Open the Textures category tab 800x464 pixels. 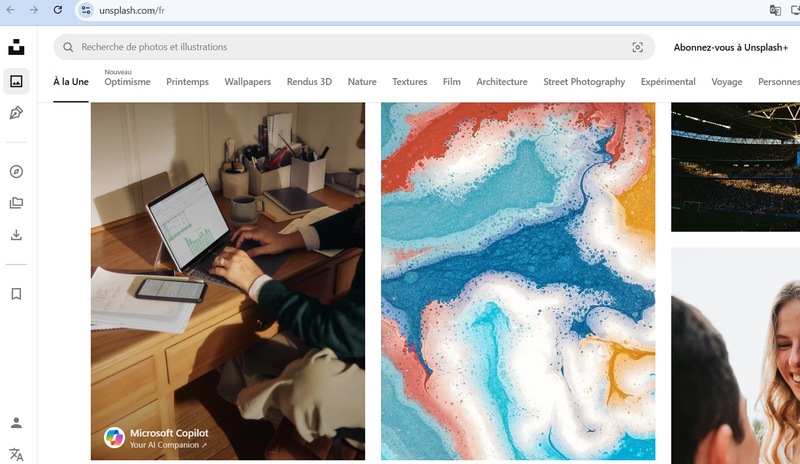click(x=410, y=82)
